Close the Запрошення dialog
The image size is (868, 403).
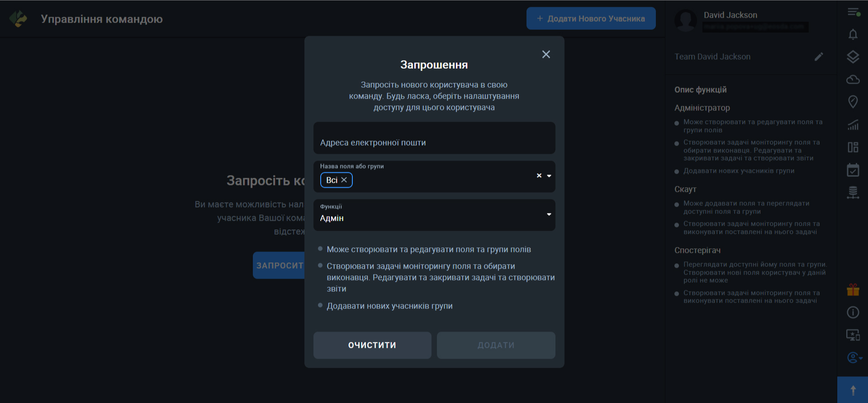point(546,54)
